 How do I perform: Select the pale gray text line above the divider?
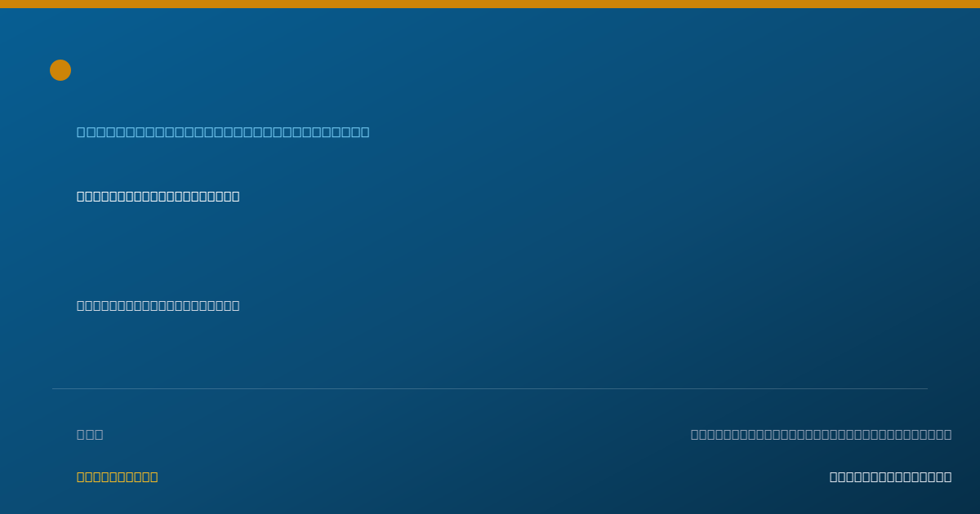click(x=158, y=306)
